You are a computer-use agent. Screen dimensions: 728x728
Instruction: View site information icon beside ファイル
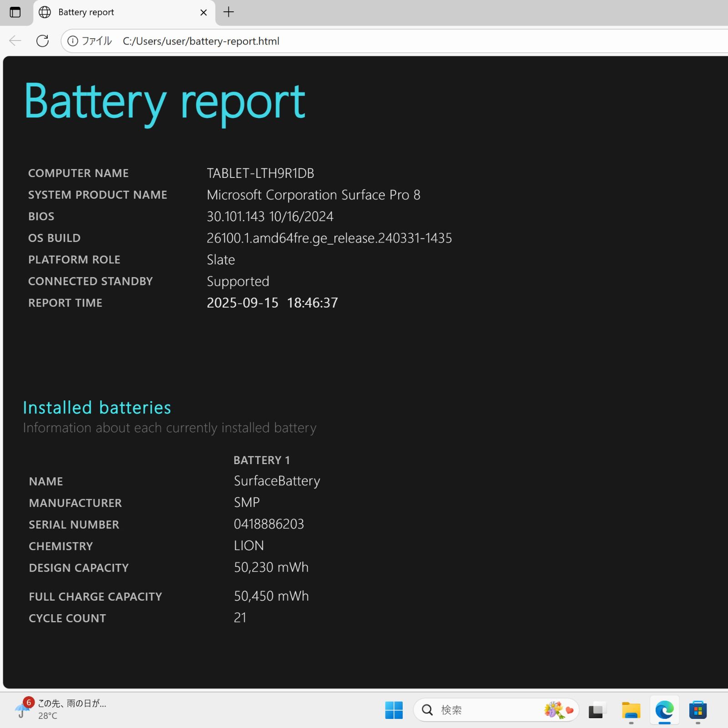[x=73, y=41]
